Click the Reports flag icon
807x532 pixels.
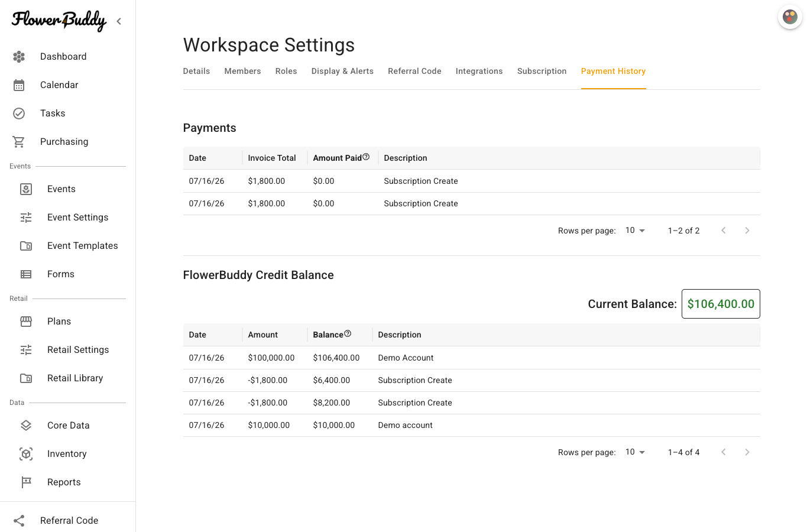click(x=26, y=482)
